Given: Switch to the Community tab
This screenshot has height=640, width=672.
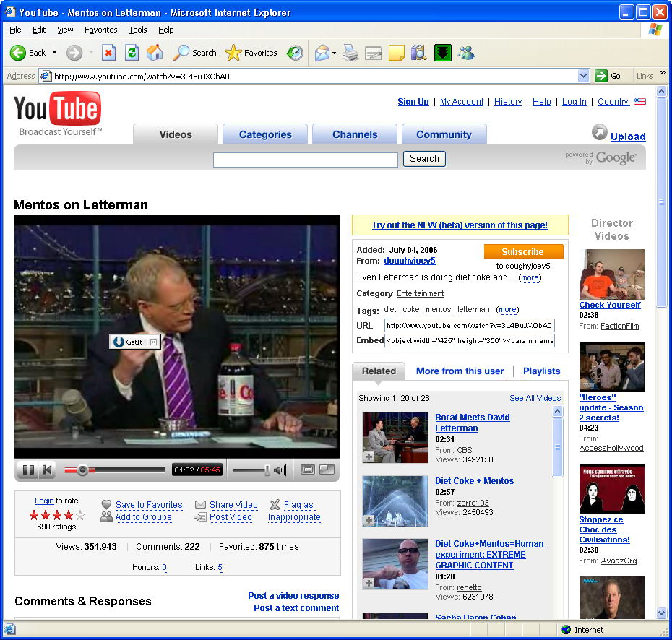Looking at the screenshot, I should (444, 134).
